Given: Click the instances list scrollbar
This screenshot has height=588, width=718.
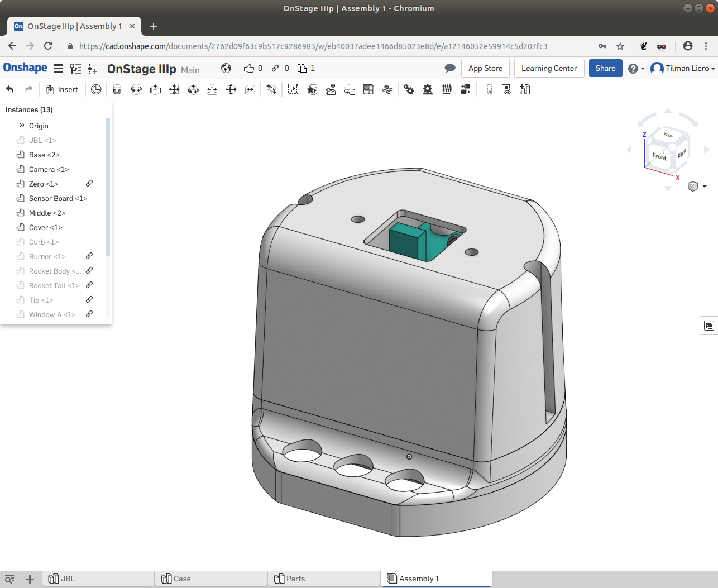Looking at the screenshot, I should pyautogui.click(x=108, y=187).
